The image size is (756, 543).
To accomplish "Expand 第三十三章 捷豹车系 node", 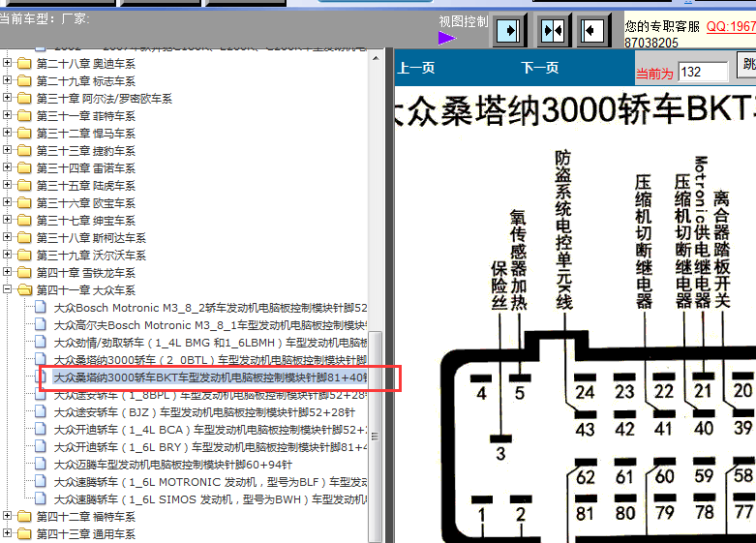I will [x=7, y=149].
